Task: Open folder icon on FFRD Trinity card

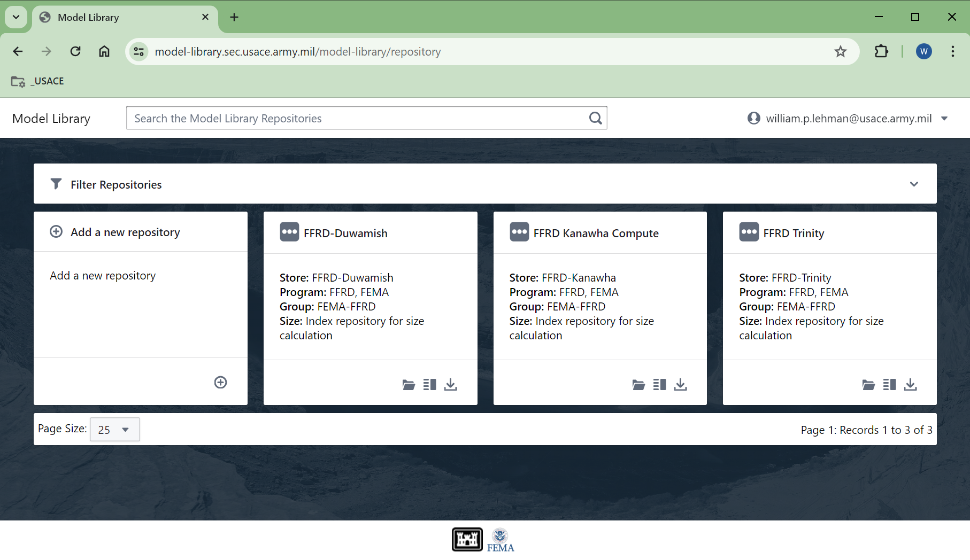Action: pos(868,385)
